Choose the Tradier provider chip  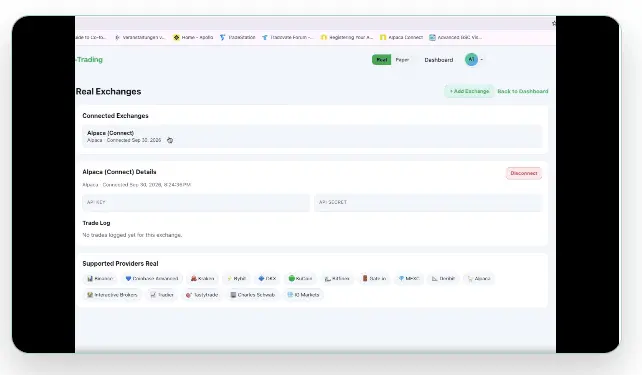(162, 295)
